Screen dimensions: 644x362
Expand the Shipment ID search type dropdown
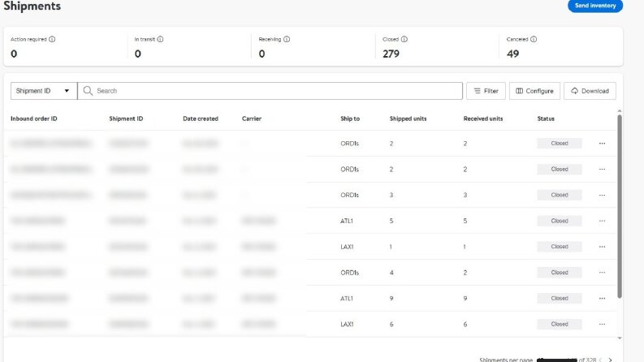tap(44, 91)
